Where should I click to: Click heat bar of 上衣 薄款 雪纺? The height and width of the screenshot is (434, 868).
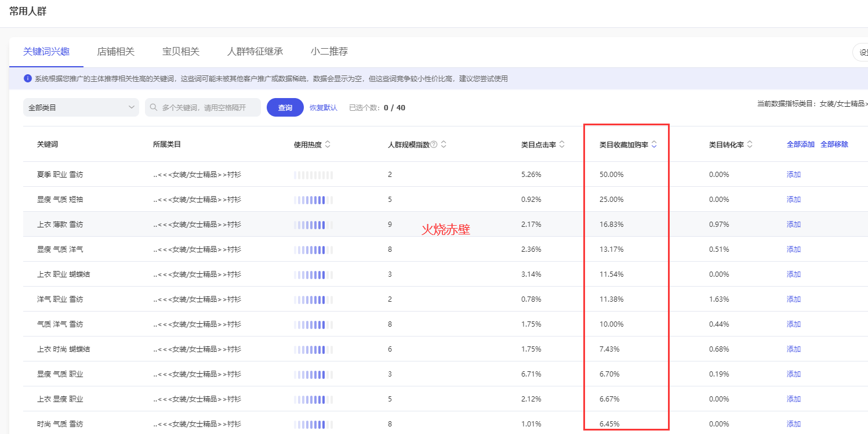(x=314, y=225)
